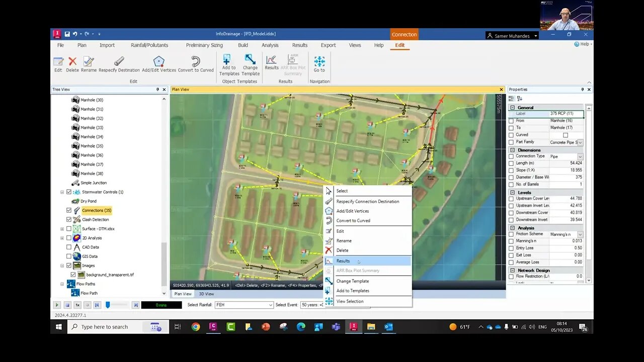Click the red Delete X ribbon icon
The height and width of the screenshot is (362, 644).
72,61
